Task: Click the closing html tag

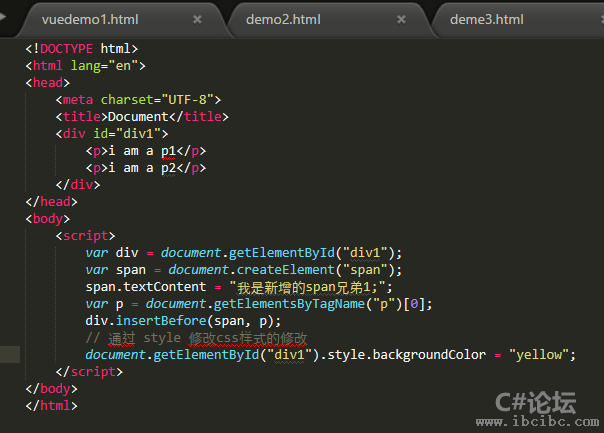Action: [x=51, y=405]
